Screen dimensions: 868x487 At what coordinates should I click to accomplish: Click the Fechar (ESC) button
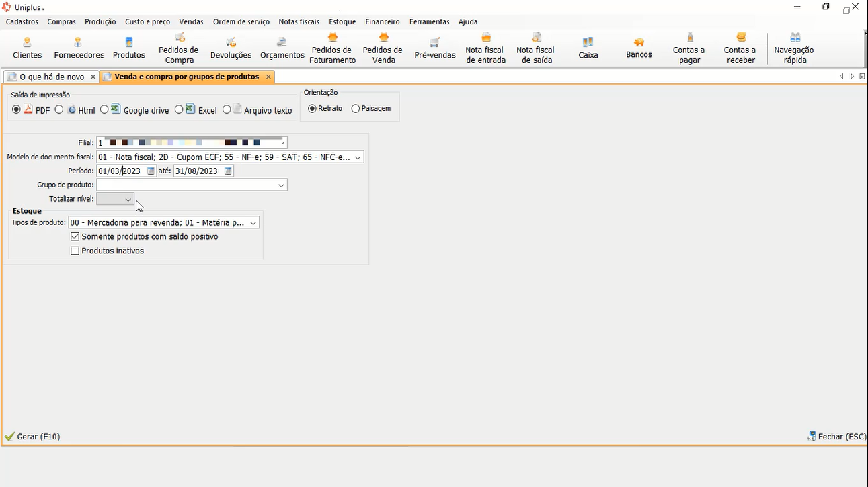click(836, 437)
